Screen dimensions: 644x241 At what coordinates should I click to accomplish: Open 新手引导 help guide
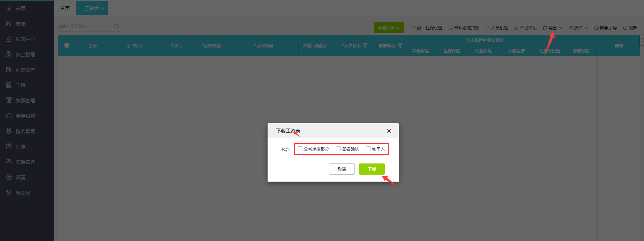[x=606, y=28]
